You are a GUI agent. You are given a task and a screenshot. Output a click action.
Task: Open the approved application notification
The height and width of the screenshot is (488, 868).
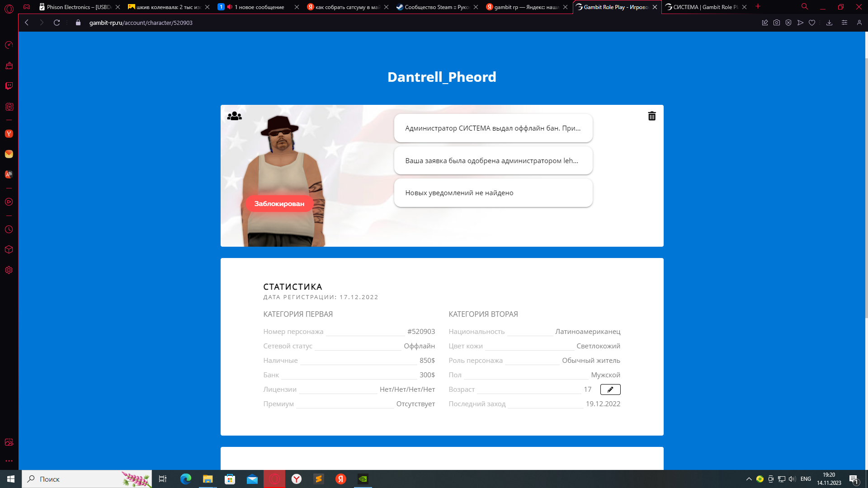tap(493, 160)
